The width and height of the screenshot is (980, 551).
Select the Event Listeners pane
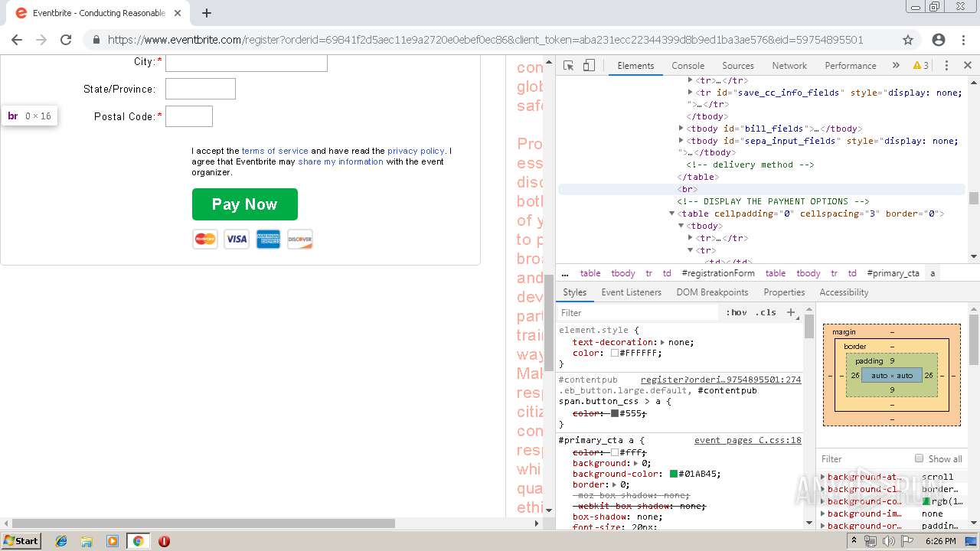(631, 292)
